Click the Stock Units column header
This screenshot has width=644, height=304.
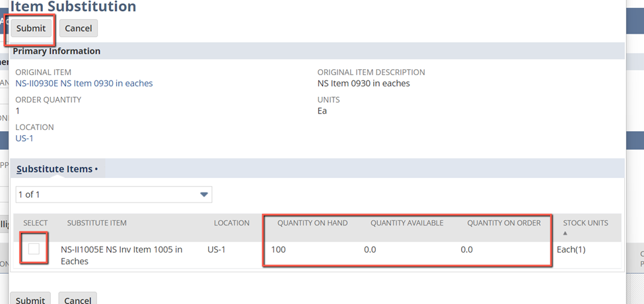click(585, 224)
